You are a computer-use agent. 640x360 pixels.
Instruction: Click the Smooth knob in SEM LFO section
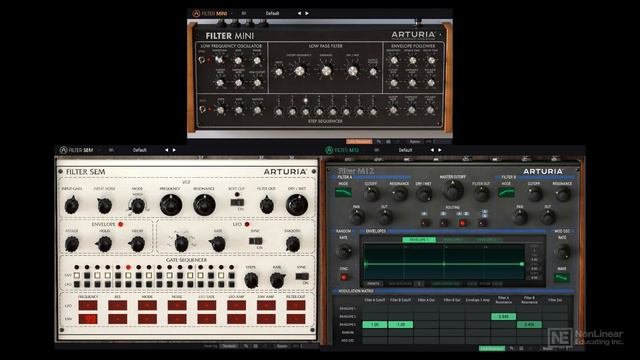click(x=293, y=244)
